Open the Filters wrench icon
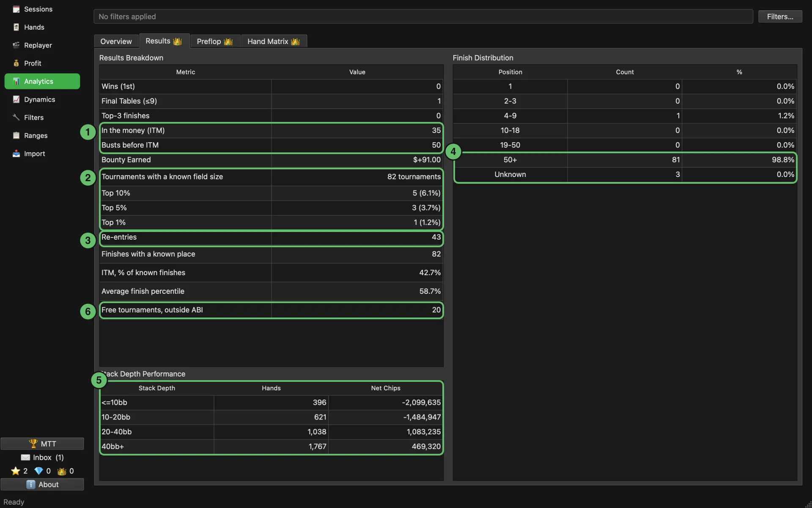The width and height of the screenshot is (812, 508). [16, 117]
